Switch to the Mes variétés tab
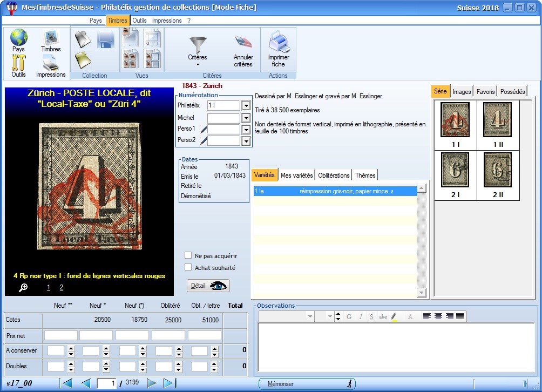The height and width of the screenshot is (392, 542). coord(296,175)
